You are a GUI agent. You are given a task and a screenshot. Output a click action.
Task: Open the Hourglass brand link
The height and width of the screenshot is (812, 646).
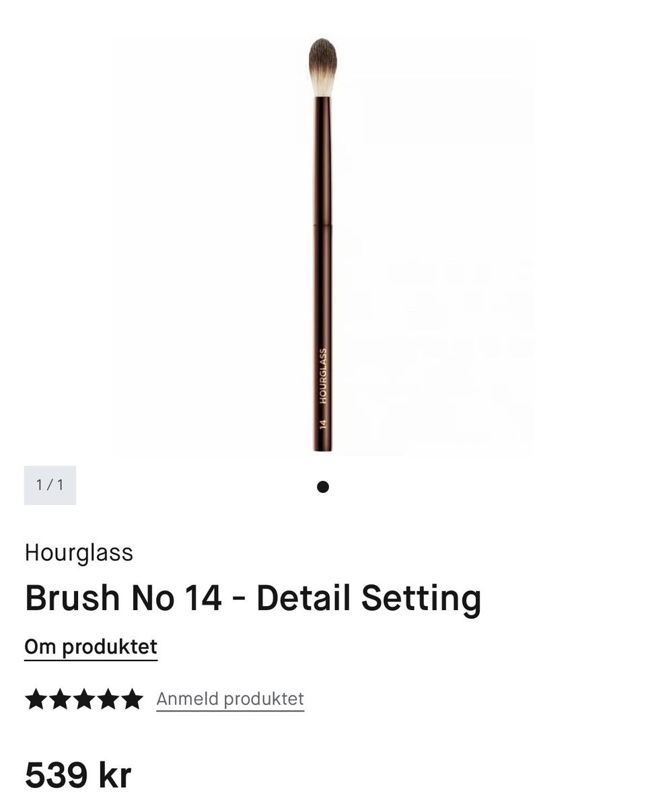[x=79, y=552]
